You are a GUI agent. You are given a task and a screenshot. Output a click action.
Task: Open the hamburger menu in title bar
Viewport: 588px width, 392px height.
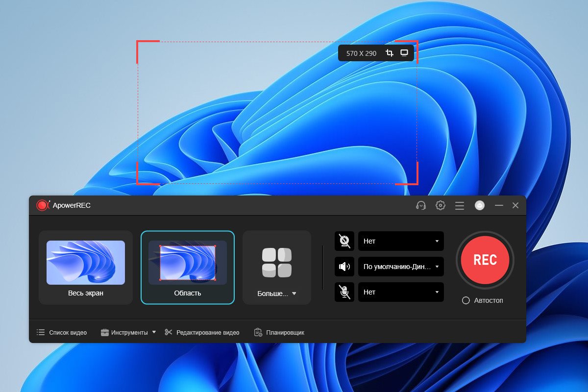[x=460, y=206]
